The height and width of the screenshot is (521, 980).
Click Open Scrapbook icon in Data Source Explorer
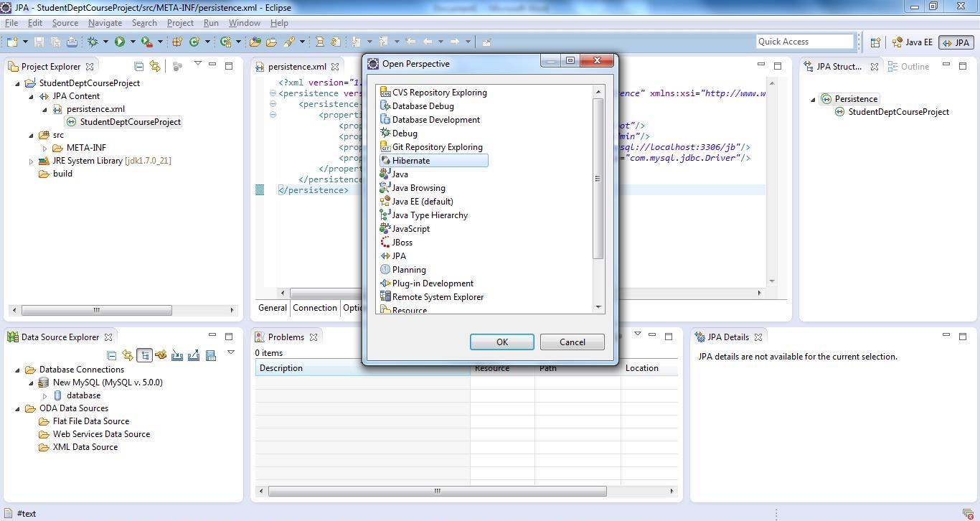click(x=211, y=355)
